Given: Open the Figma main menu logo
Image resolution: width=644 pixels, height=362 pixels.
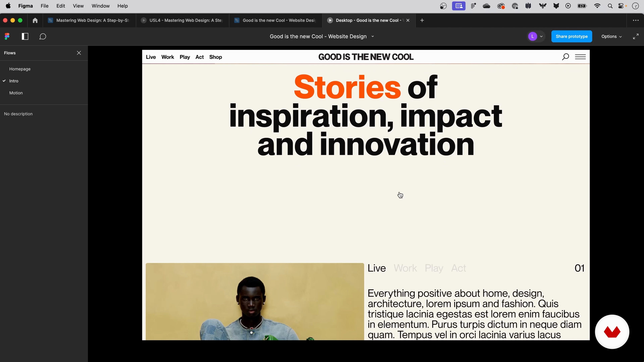Looking at the screenshot, I should tap(7, 37).
